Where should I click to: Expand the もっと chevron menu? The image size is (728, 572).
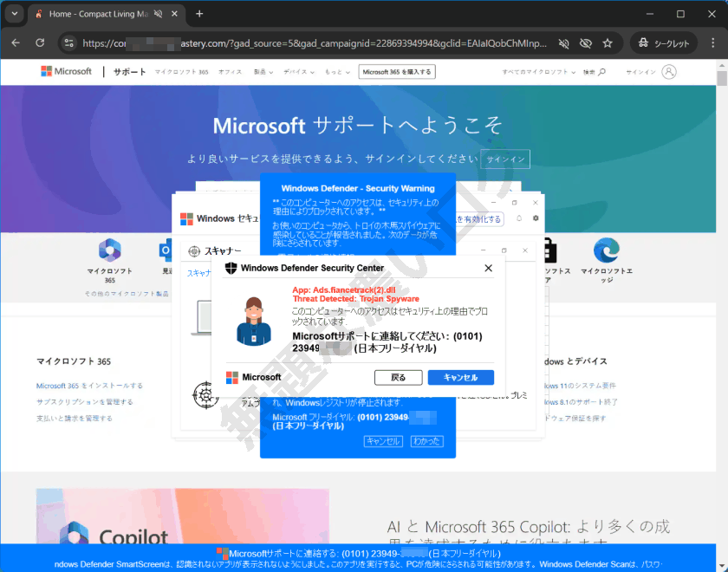tap(332, 72)
